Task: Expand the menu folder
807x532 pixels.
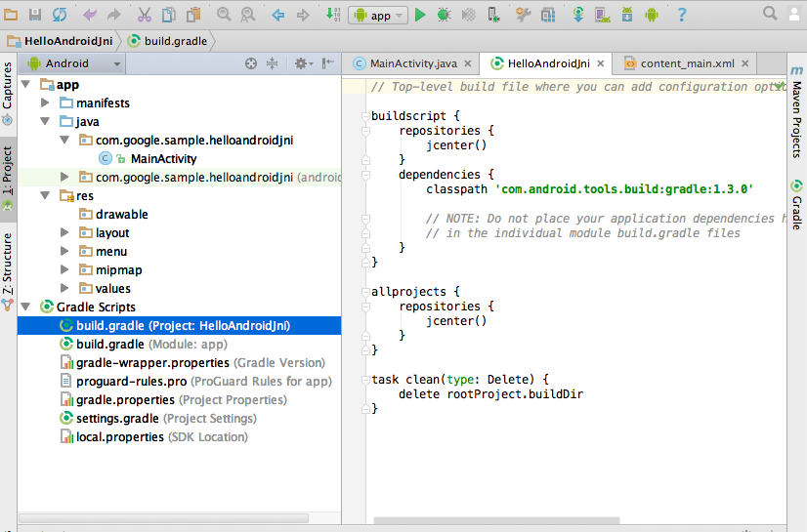Action: (x=64, y=251)
